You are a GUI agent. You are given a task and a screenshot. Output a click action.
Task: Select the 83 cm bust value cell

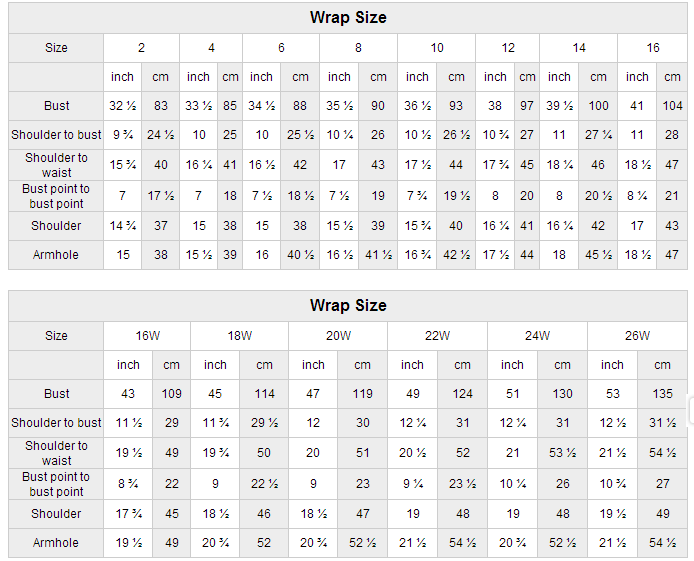(161, 106)
